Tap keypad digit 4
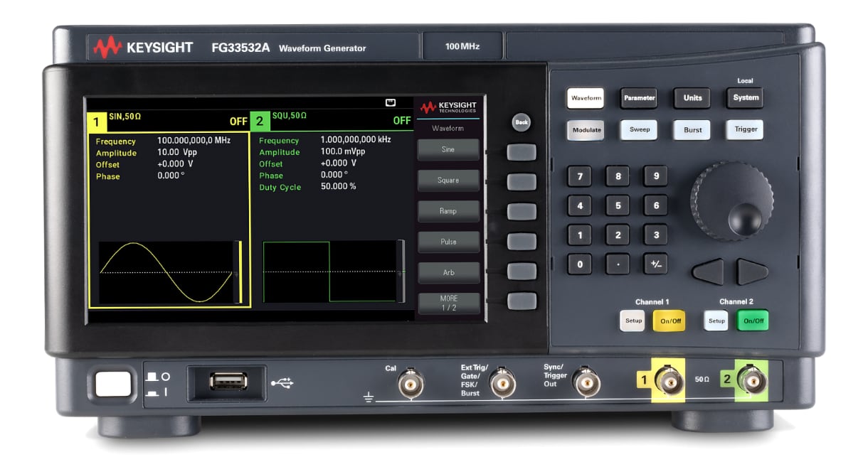868x462 pixels. (579, 205)
